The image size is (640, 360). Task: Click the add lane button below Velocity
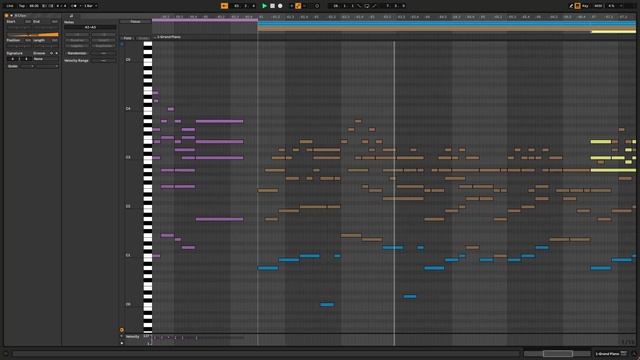(122, 343)
